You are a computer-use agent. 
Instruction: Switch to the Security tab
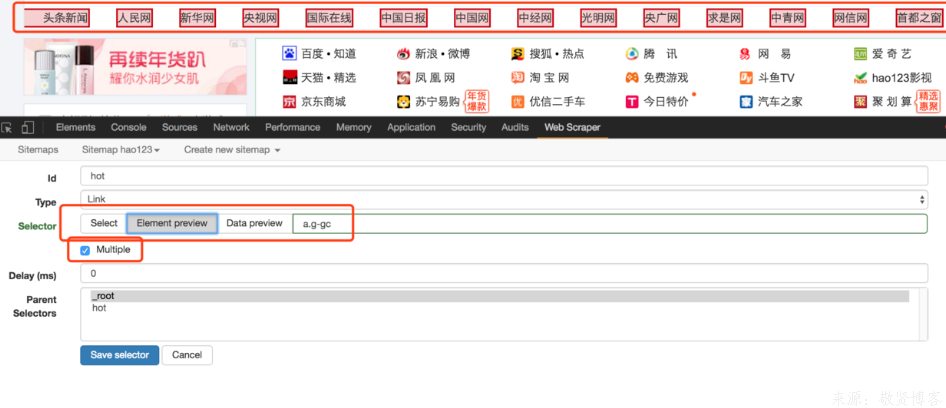point(468,127)
